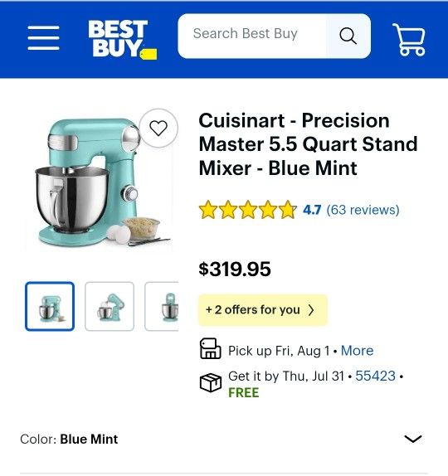
Task: Click the store pickup icon
Action: (210, 348)
